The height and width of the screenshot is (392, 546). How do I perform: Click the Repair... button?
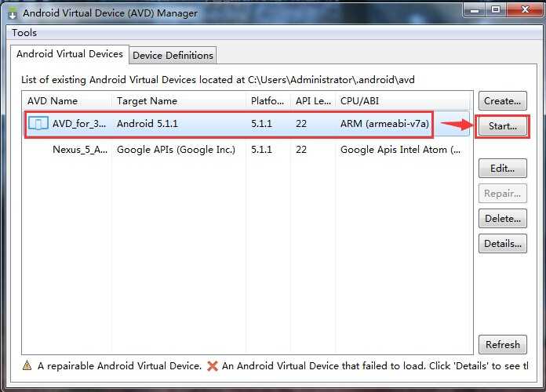pos(502,194)
